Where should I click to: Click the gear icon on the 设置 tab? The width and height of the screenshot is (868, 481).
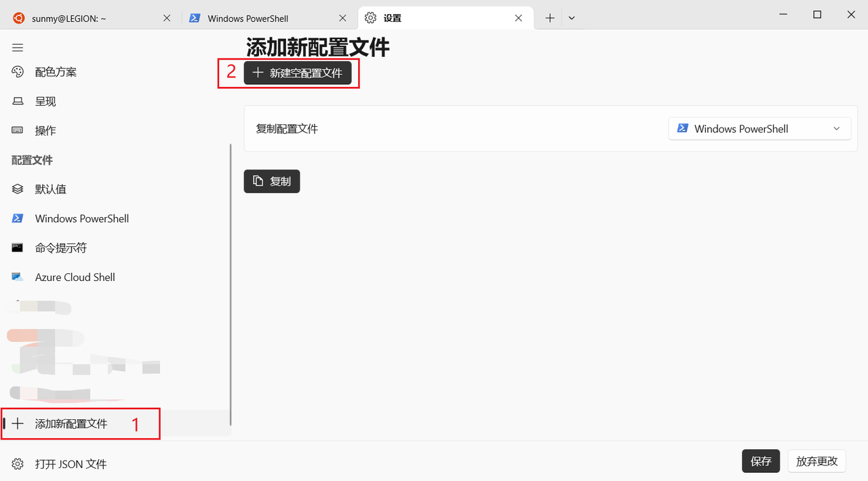point(370,18)
